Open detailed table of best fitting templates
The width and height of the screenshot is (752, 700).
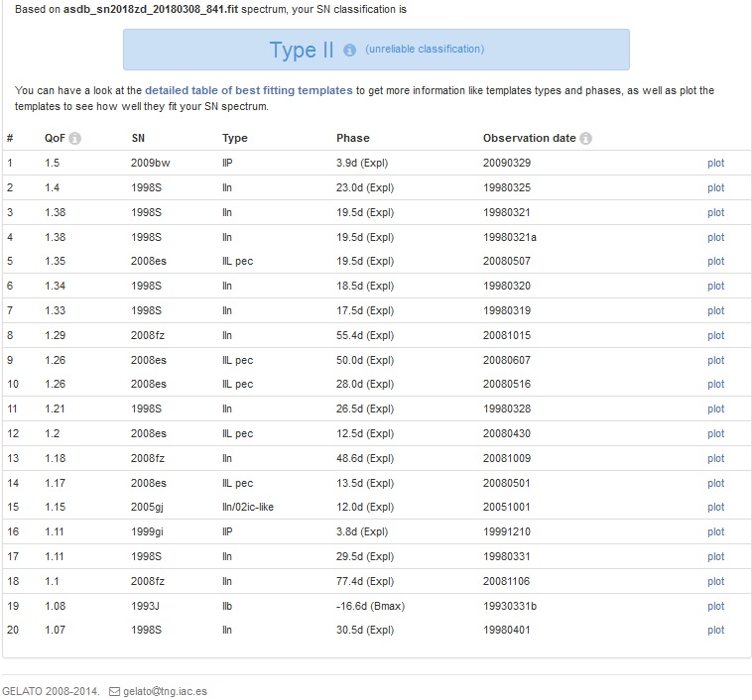coord(248,90)
